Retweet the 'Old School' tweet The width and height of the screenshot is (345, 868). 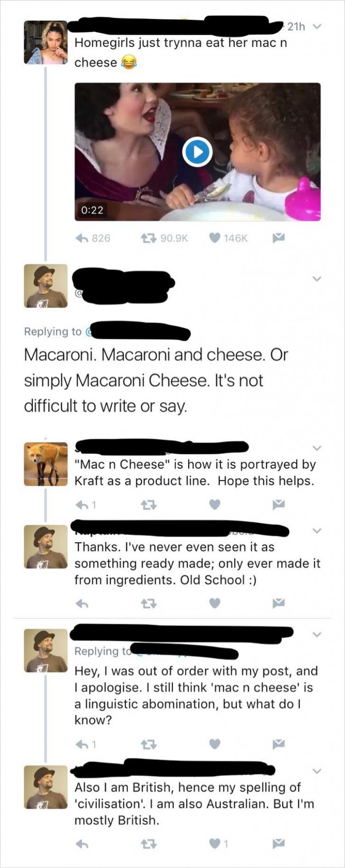(149, 603)
